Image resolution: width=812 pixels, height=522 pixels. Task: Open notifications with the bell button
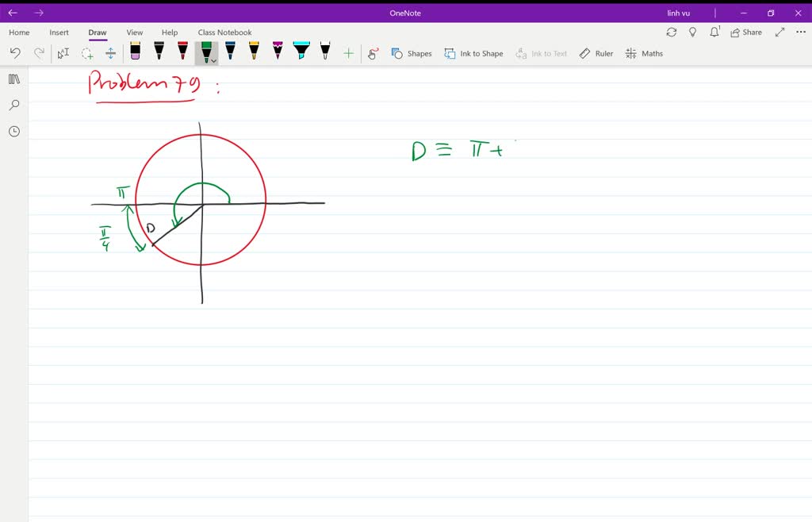click(x=714, y=32)
